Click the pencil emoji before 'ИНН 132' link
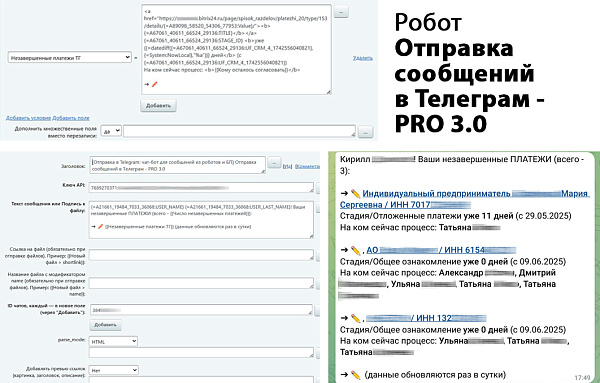Screen dimensions: 600x383 [355, 318]
